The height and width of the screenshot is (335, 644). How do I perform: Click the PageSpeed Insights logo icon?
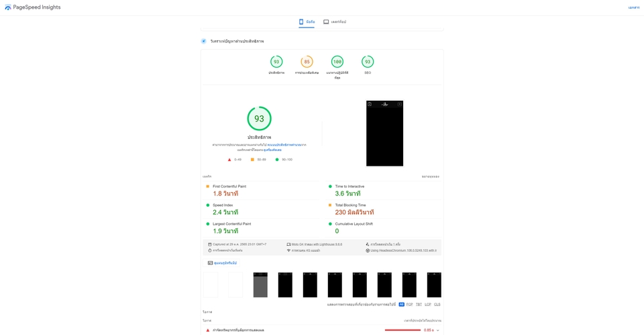[x=8, y=7]
